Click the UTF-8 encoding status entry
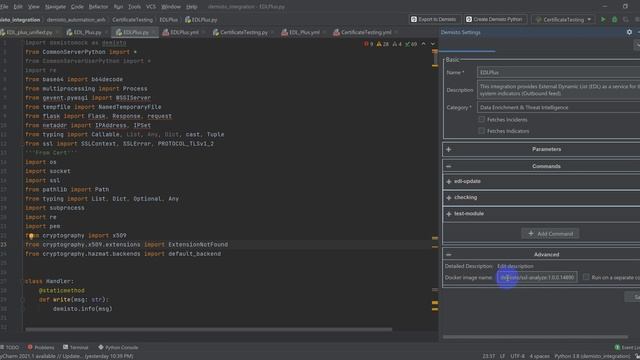Image resolution: width=640 pixels, height=360 pixels. coord(517,356)
